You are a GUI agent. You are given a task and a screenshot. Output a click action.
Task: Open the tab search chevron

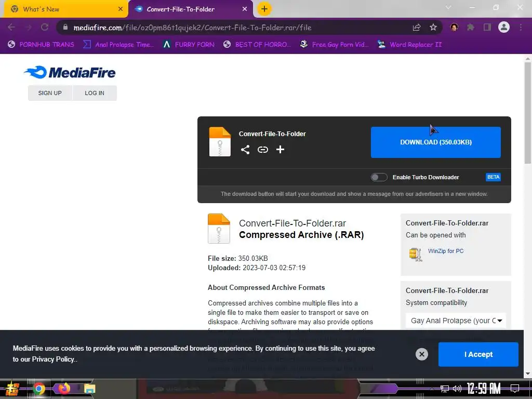[448, 7]
